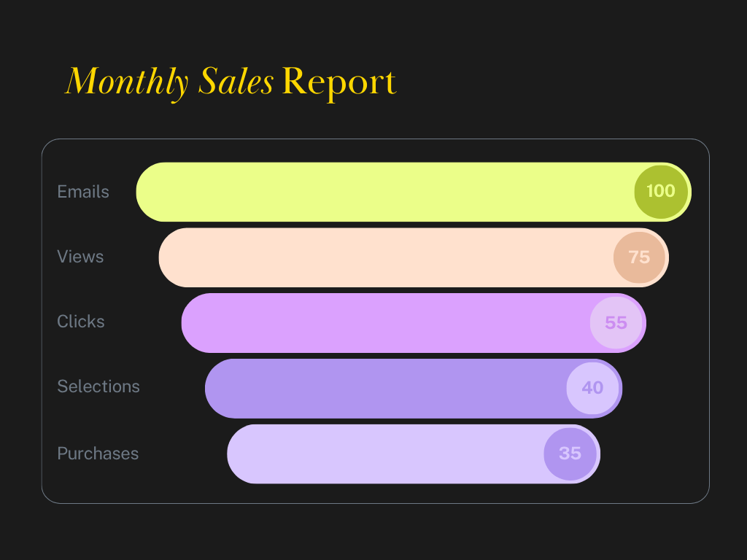Click the word Monthly in the title
The width and height of the screenshot is (747, 560).
pos(127,82)
